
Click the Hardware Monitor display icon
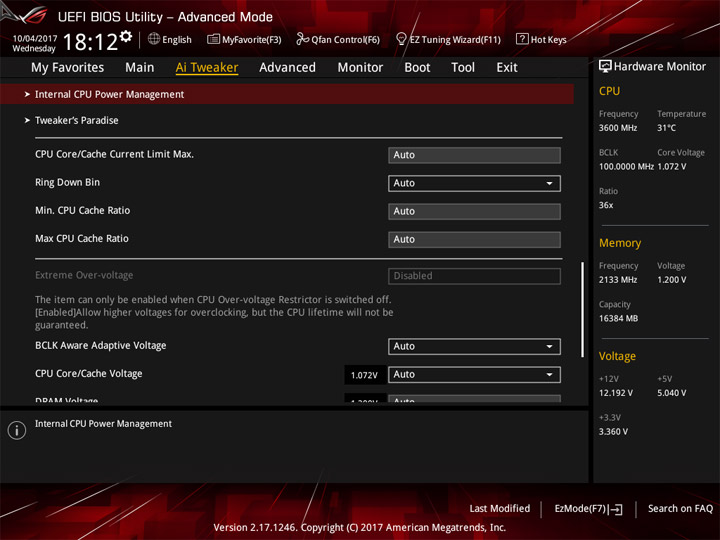pyautogui.click(x=605, y=67)
